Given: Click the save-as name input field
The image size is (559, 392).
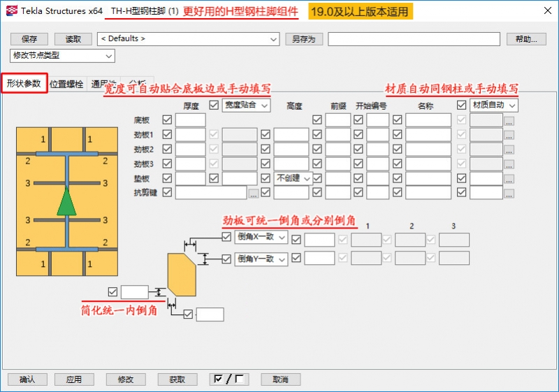Looking at the screenshot, I should (x=414, y=39).
